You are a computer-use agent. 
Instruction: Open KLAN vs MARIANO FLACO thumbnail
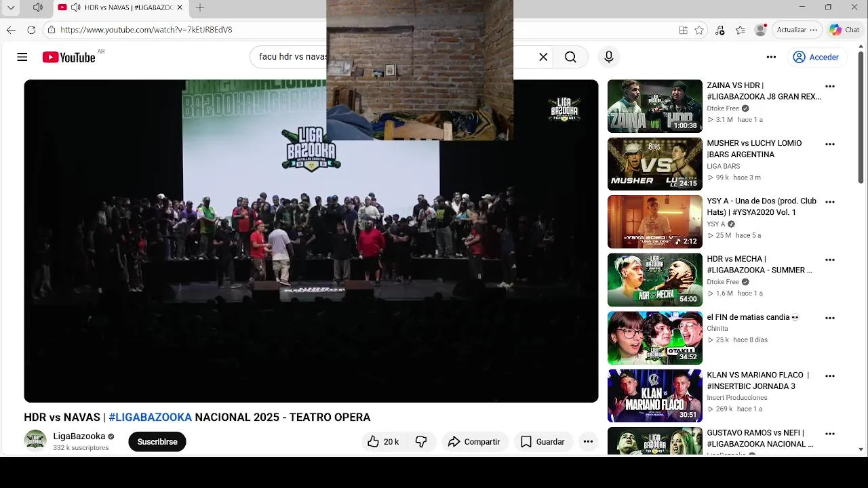click(655, 396)
